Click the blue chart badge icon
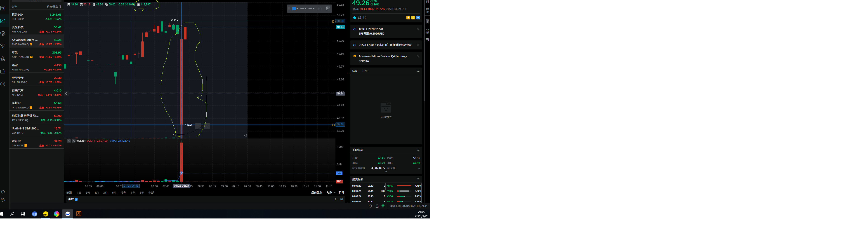The image size is (868, 244). (x=418, y=18)
